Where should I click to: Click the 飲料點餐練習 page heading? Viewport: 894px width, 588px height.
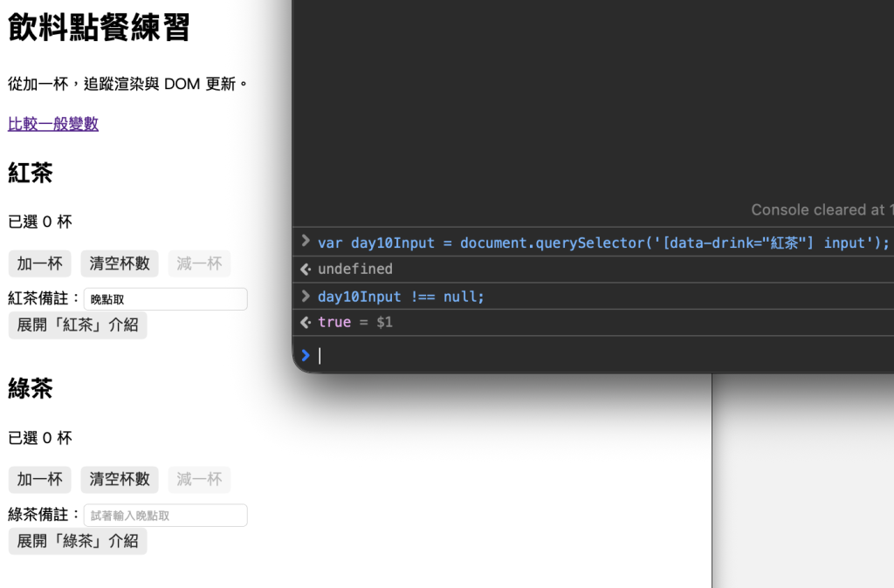point(99,27)
